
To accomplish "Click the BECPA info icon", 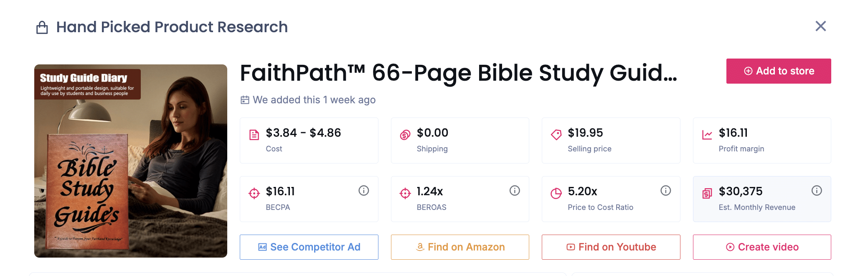I will pos(363,191).
